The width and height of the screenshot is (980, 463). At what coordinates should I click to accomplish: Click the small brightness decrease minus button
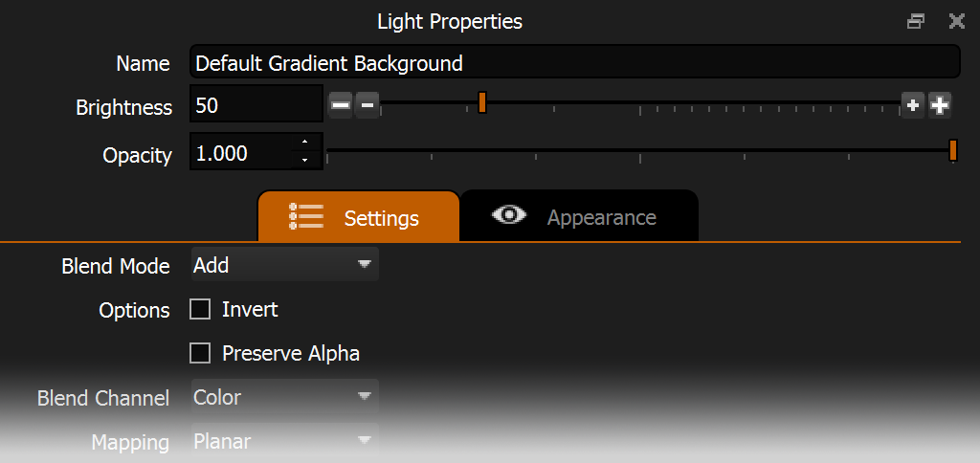(x=367, y=104)
